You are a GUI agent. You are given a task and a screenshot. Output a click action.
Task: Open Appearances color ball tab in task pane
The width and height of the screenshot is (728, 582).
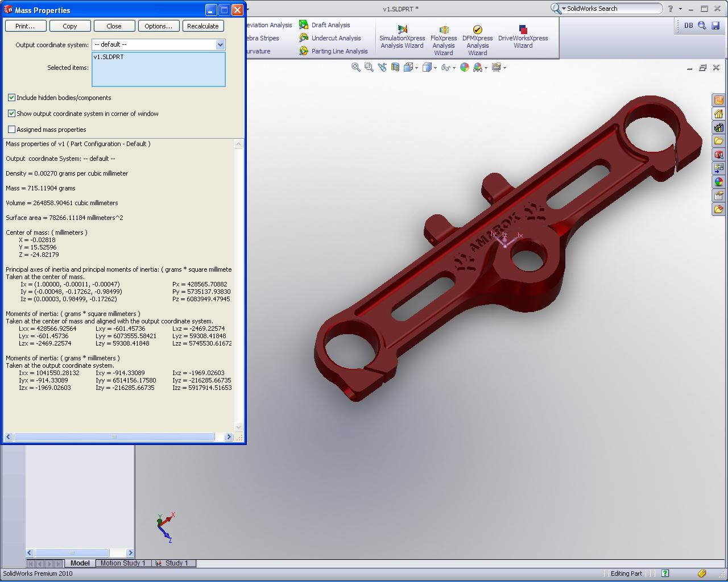click(x=719, y=182)
